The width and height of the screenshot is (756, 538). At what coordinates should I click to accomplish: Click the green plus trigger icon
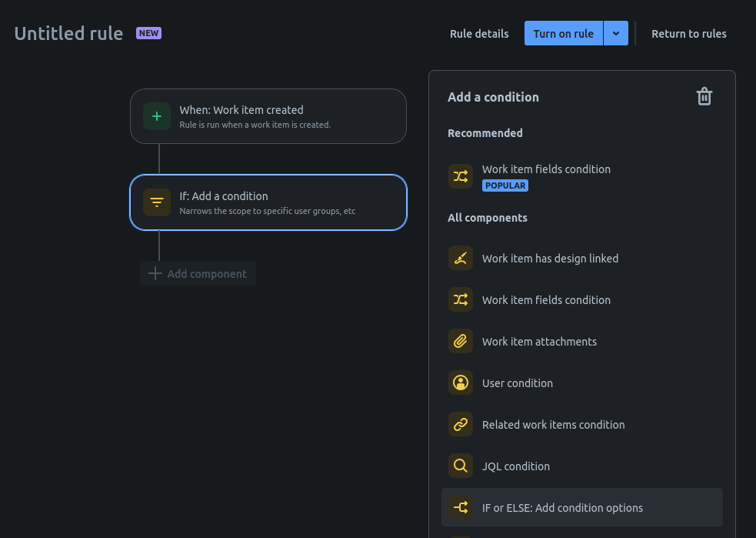click(157, 115)
